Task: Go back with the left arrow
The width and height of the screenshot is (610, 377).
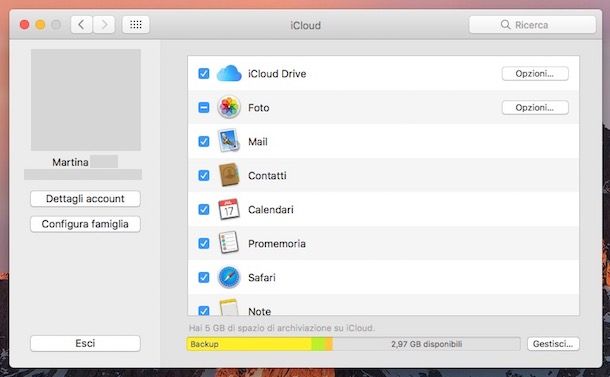Action: click(x=81, y=25)
